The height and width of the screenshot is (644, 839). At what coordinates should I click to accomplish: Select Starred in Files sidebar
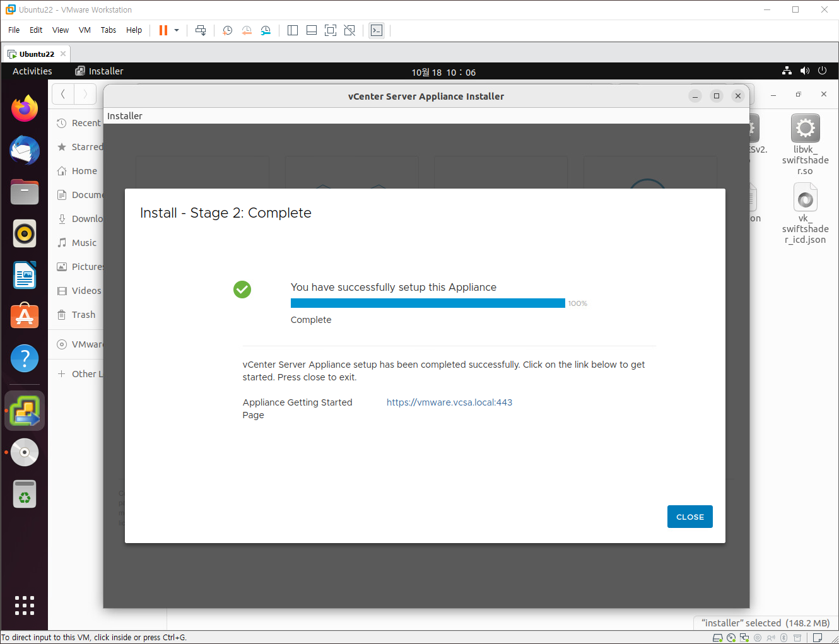click(x=79, y=147)
